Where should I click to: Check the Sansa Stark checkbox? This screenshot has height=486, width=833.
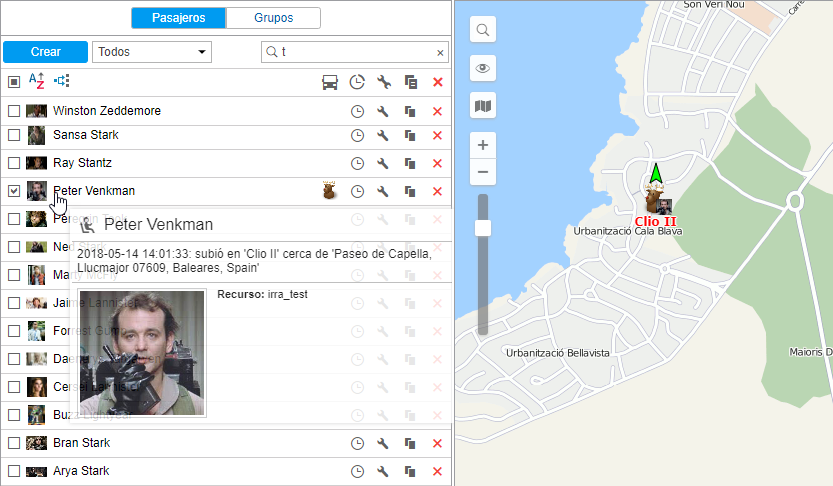pos(14,135)
